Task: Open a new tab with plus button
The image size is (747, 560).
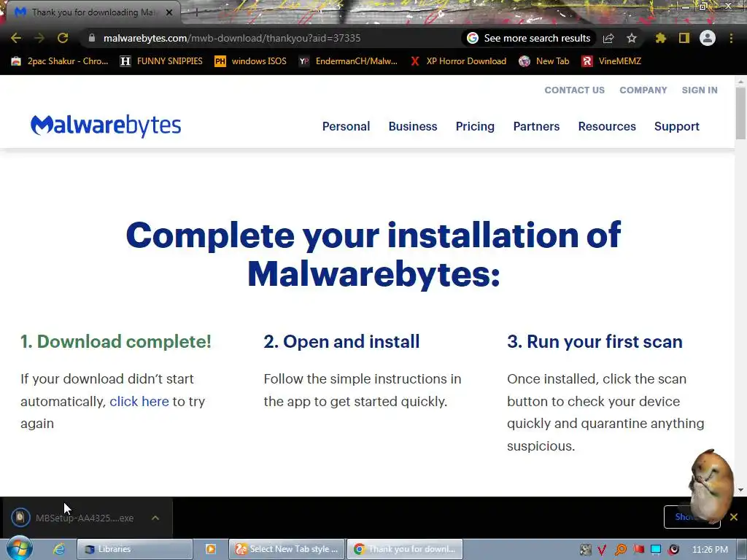Action: click(x=196, y=12)
